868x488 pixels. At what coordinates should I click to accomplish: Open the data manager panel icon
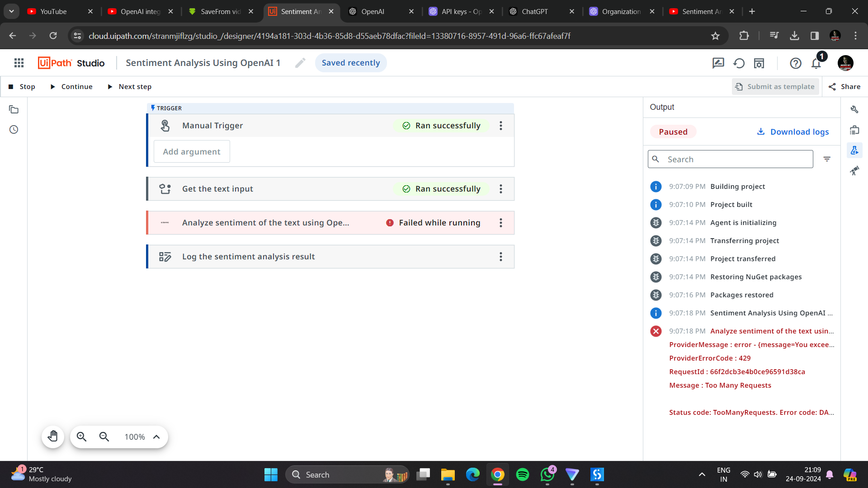tap(854, 130)
